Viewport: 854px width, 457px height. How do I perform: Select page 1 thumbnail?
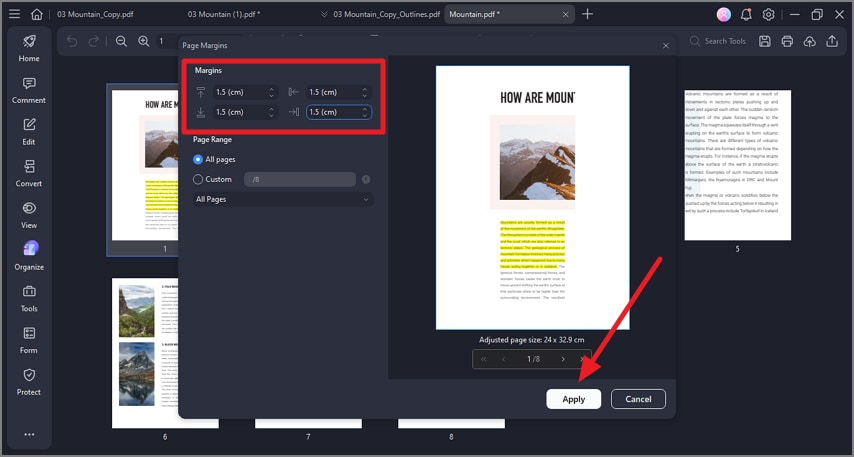(144, 165)
